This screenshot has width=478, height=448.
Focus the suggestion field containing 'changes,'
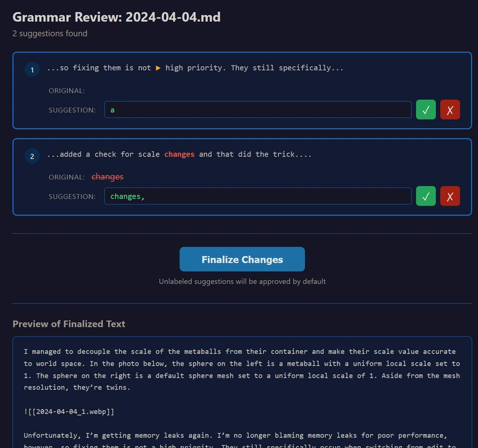[x=258, y=196]
